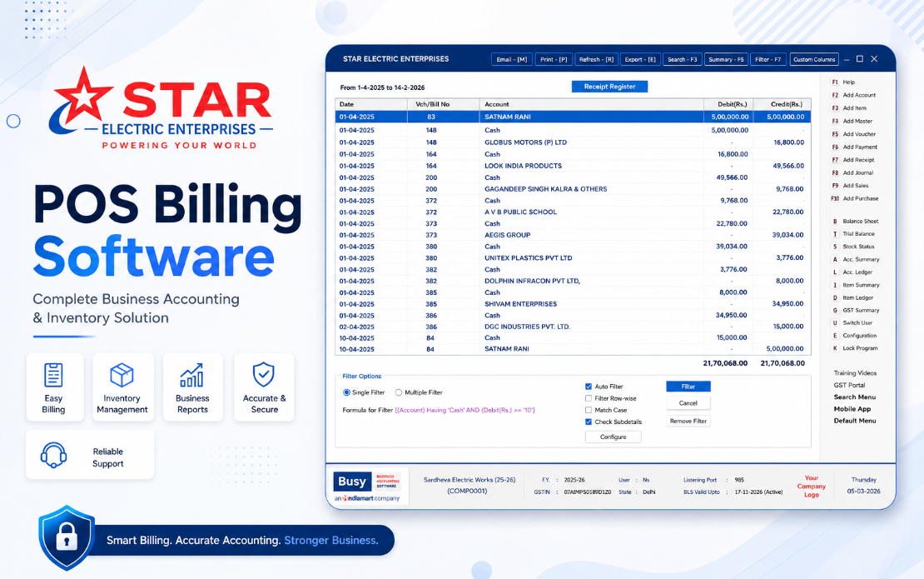Select the SHIVAM ENTERPRISES row
The width and height of the screenshot is (924, 579).
point(573,304)
